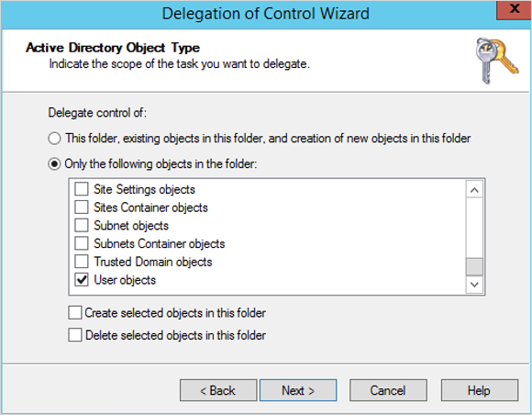Select 'This folder, existing objects' radio option

[54, 139]
